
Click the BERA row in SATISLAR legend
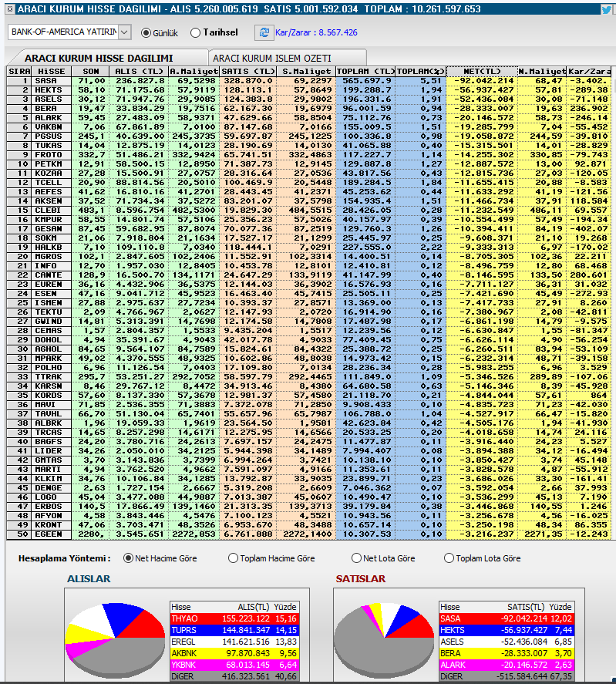(x=507, y=653)
